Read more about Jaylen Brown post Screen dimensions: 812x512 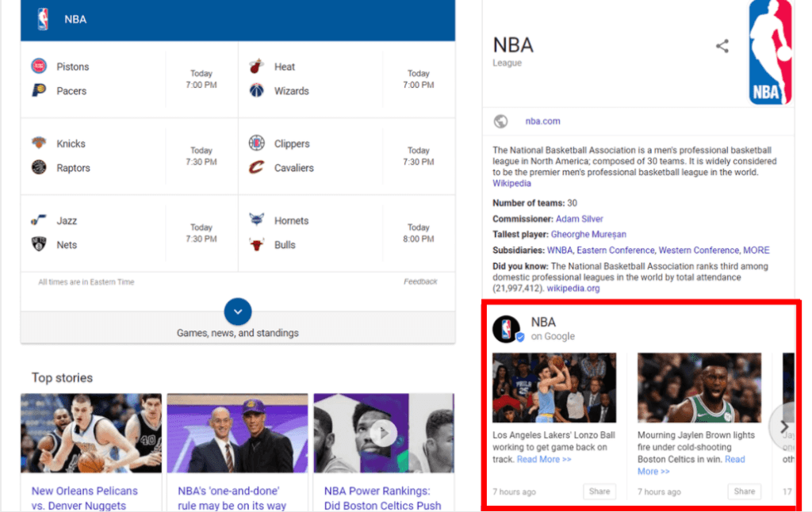tap(691, 465)
